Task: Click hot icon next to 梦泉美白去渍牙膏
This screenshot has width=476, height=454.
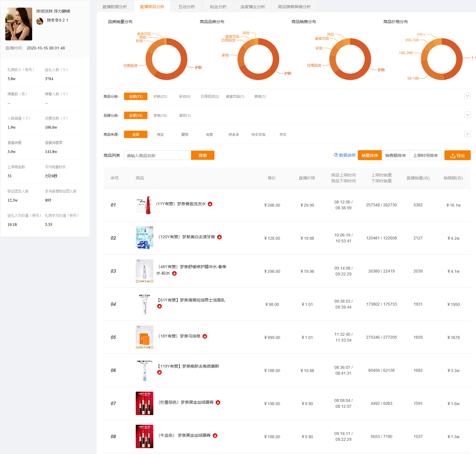Action: pyautogui.click(x=219, y=237)
